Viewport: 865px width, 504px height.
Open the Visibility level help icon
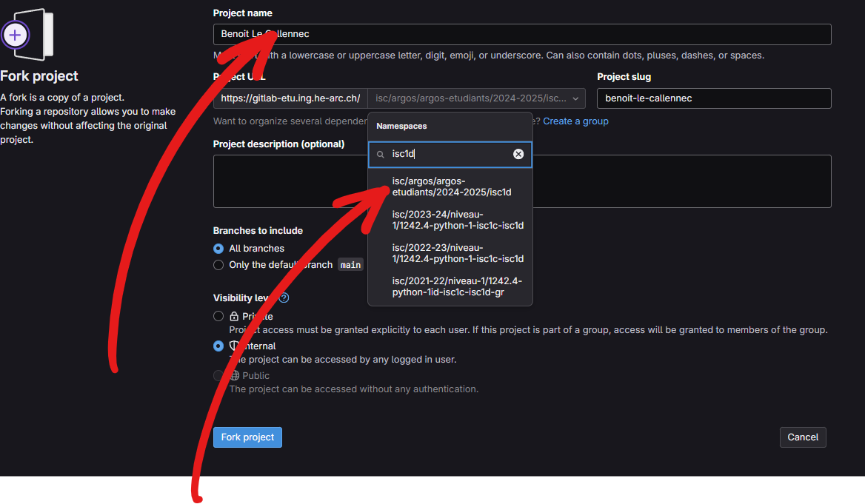[x=284, y=298]
